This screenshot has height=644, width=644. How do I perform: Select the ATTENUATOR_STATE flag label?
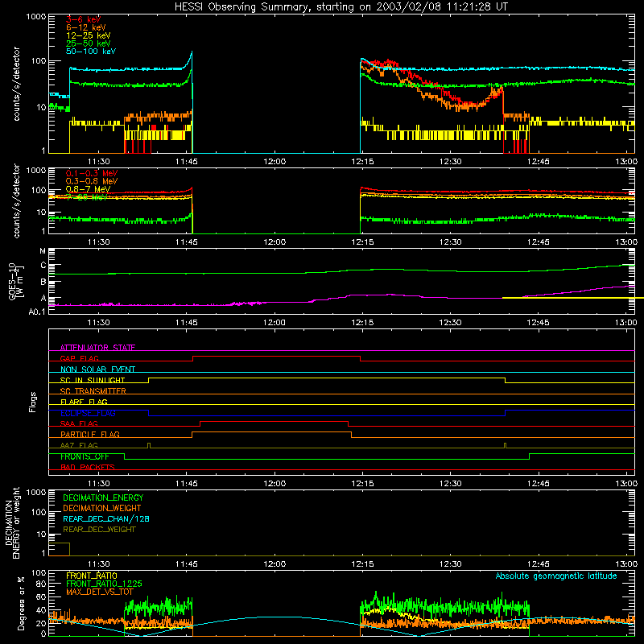coord(97,348)
